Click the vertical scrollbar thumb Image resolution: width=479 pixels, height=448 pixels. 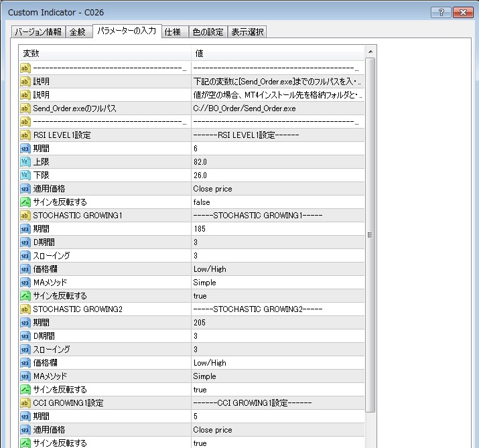pos(370,235)
